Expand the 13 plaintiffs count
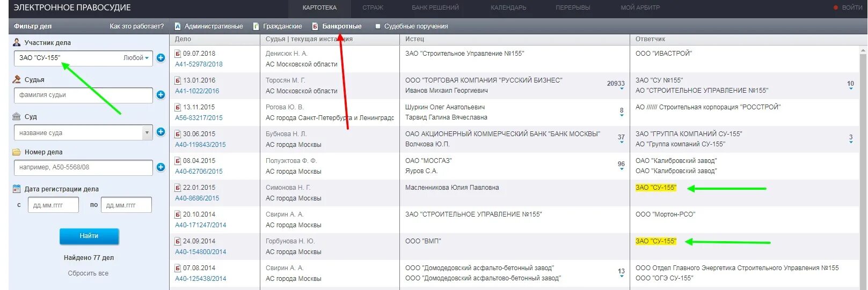This screenshot has height=290, width=868. (x=621, y=272)
